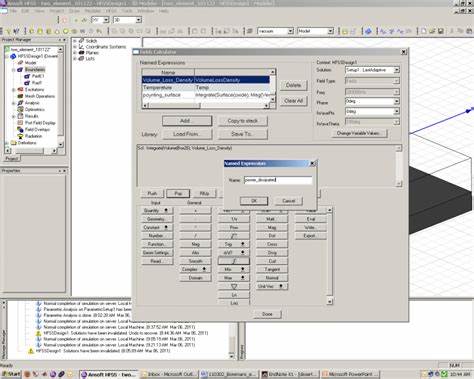Click the Normal vector button
This screenshot has height=379, width=474.
[272, 278]
